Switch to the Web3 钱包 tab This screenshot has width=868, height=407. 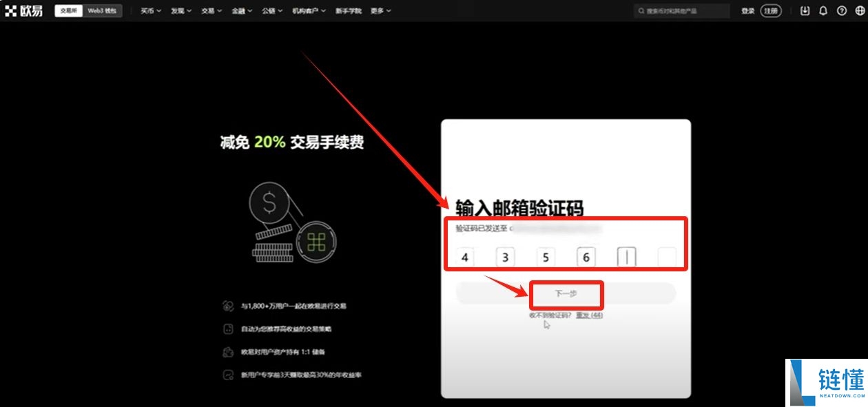(102, 11)
